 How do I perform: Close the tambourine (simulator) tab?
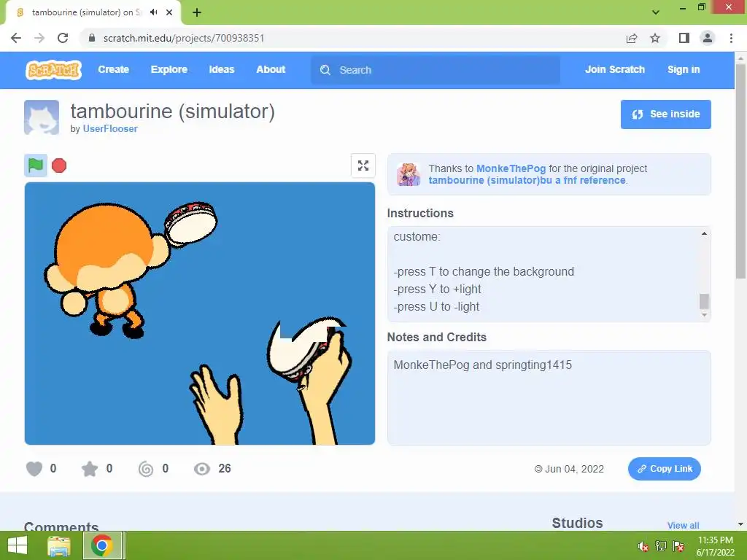tap(169, 12)
